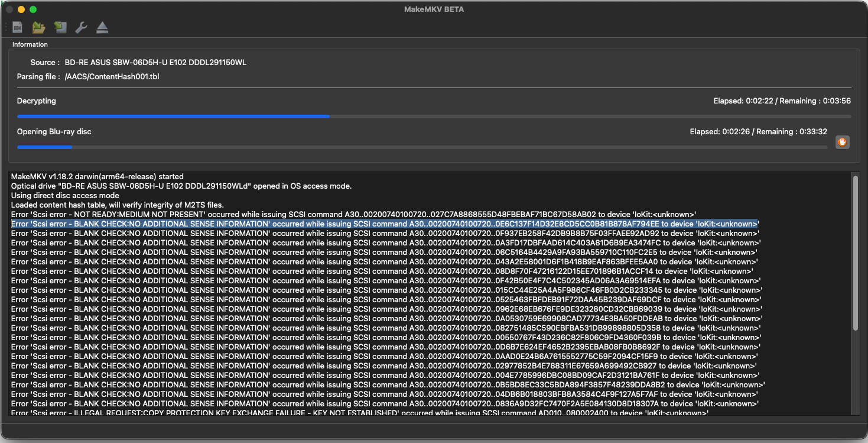Click the Open Files video icon

tap(18, 27)
